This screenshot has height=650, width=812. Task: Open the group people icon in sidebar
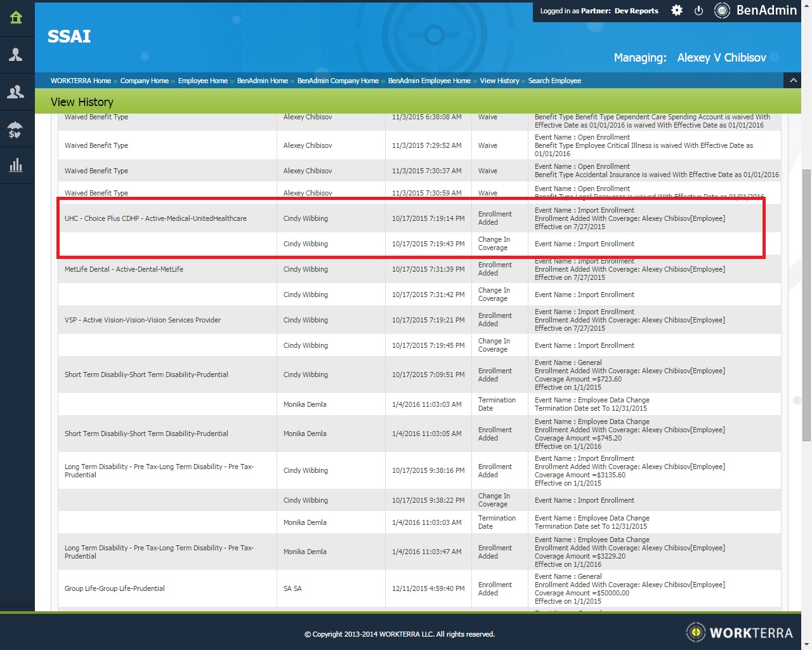[16, 93]
